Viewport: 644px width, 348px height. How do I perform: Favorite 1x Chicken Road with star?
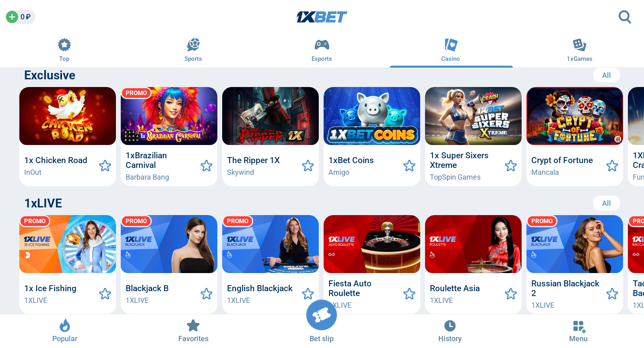click(x=105, y=166)
